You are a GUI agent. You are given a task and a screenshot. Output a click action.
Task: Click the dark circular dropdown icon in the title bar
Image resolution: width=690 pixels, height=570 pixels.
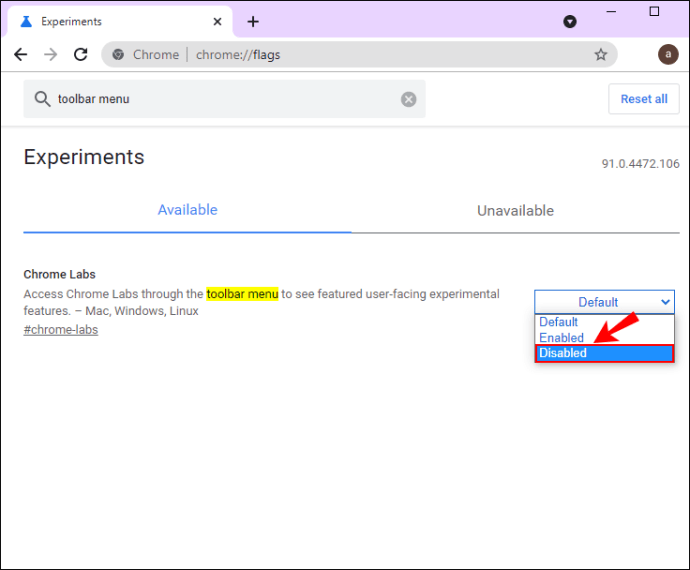coord(570,21)
